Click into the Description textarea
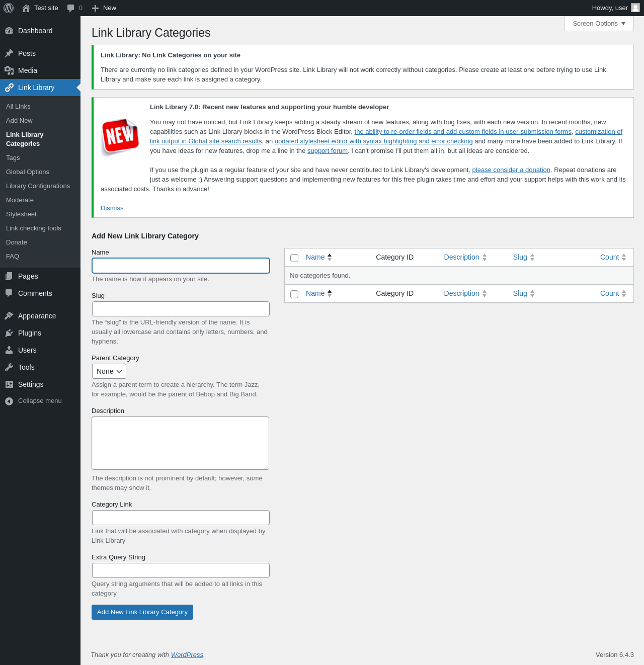The height and width of the screenshot is (665, 644). [180, 443]
